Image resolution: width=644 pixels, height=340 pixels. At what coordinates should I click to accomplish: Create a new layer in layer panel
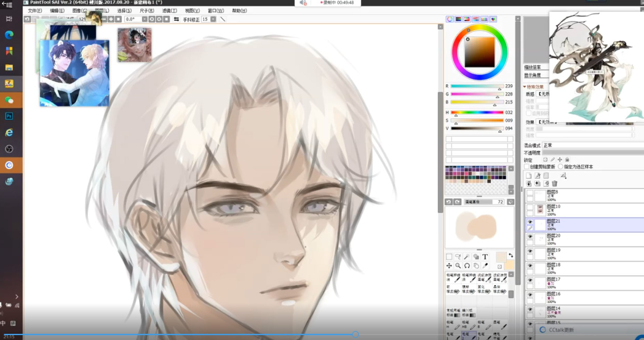click(x=528, y=176)
